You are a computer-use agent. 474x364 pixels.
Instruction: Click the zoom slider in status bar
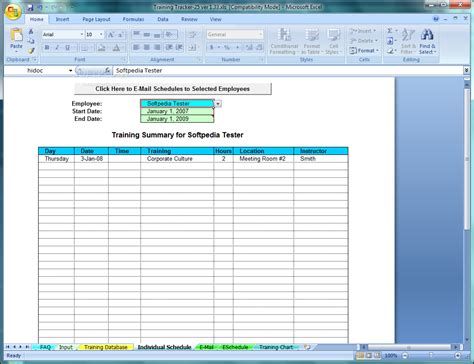pyautogui.click(x=431, y=356)
